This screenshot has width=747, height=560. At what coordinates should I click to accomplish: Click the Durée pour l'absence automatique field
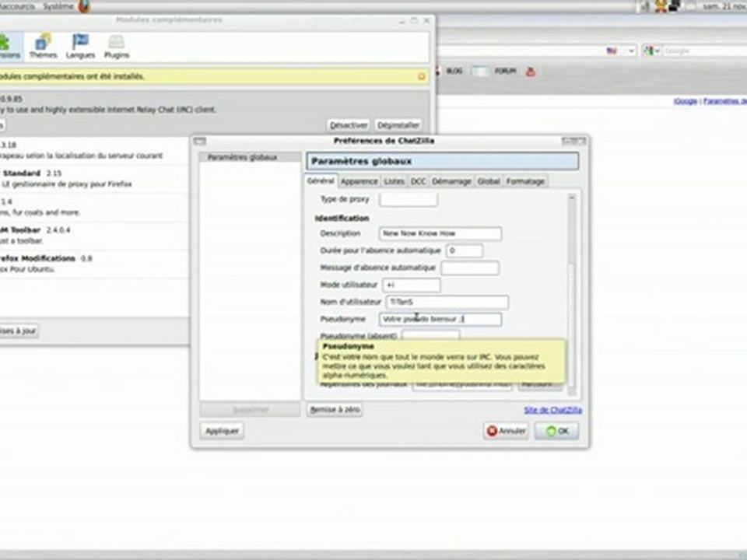tap(465, 250)
